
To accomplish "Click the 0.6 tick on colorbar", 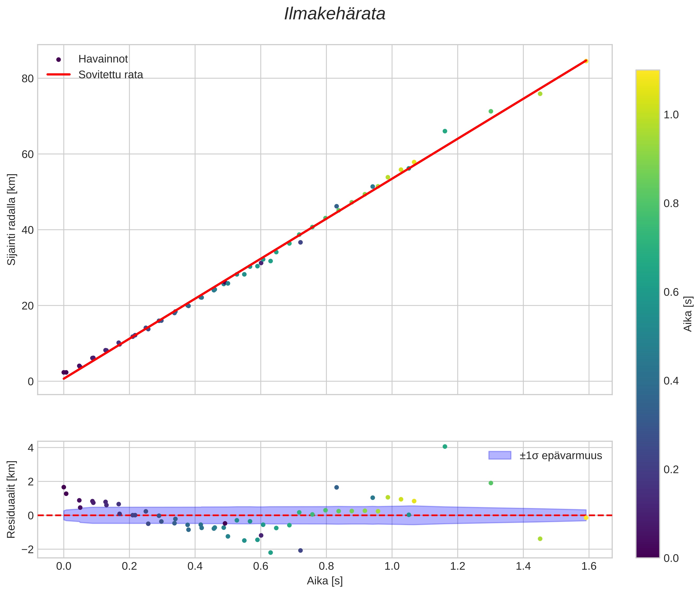I will 671,292.
